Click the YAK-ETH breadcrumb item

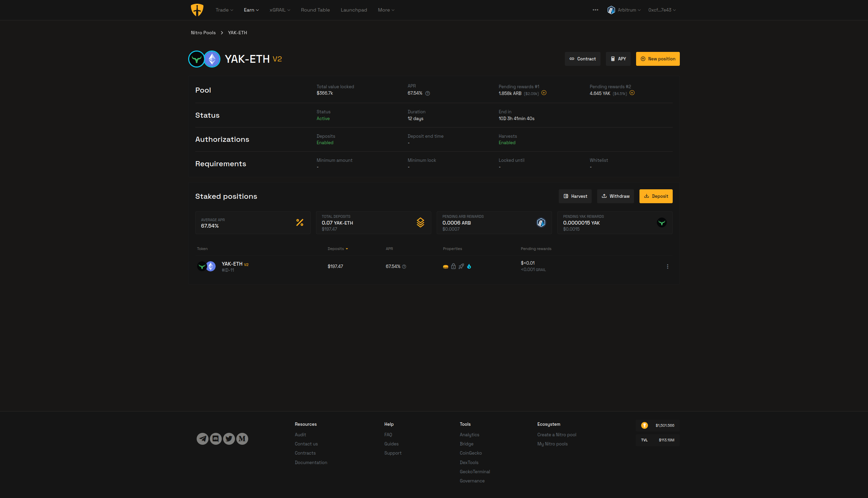(237, 33)
